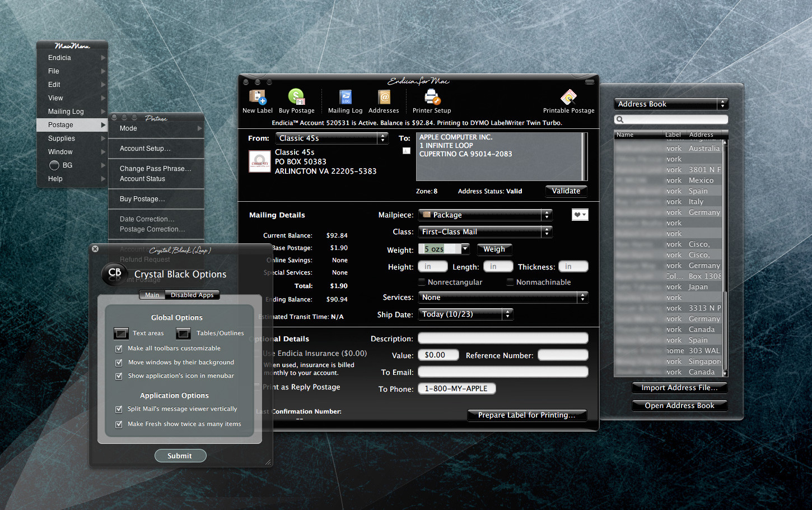This screenshot has height=510, width=812.
Task: Click the Description input field
Action: [503, 338]
